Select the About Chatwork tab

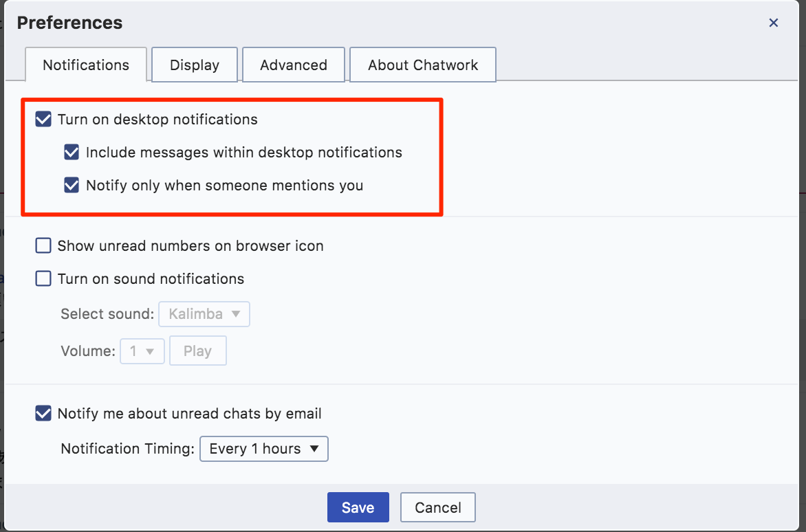click(x=422, y=65)
